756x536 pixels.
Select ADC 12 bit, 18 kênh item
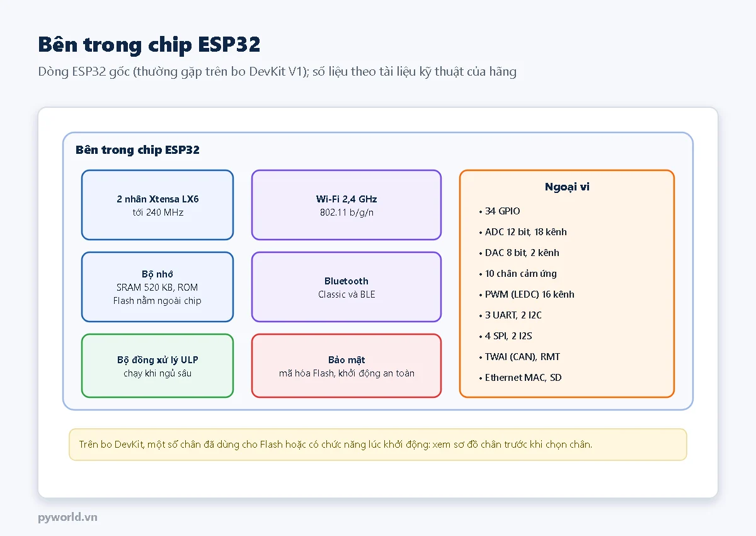pos(523,232)
